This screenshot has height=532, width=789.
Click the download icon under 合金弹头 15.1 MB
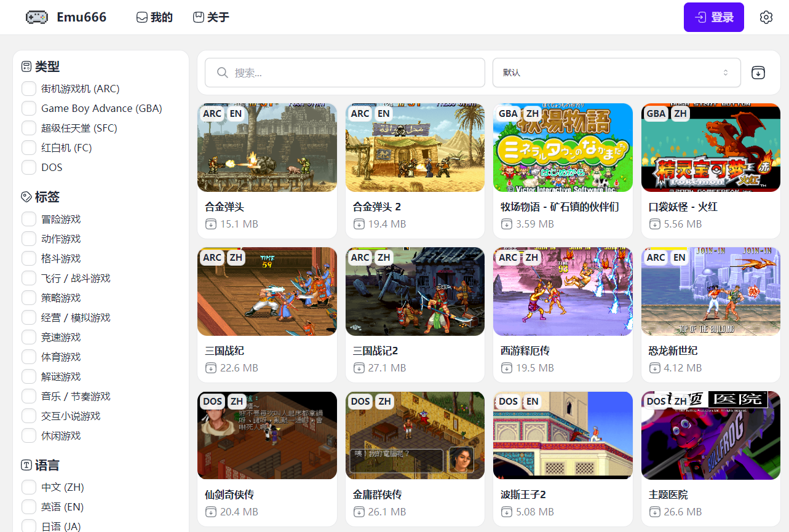[x=210, y=224]
